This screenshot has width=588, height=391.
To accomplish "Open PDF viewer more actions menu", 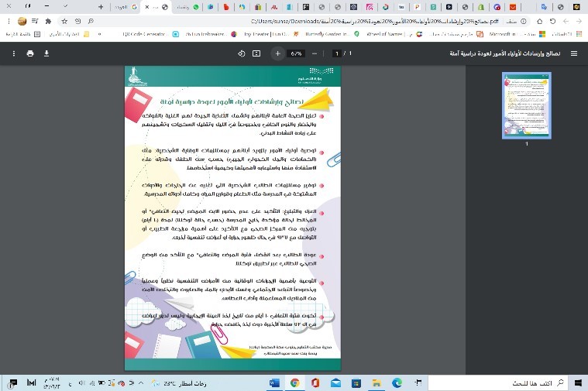I will 13,53.
